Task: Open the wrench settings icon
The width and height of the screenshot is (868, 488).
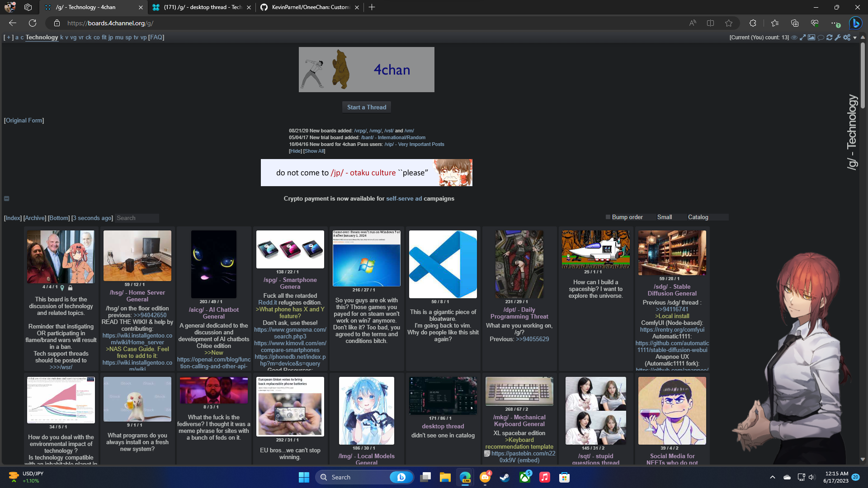Action: (x=838, y=38)
